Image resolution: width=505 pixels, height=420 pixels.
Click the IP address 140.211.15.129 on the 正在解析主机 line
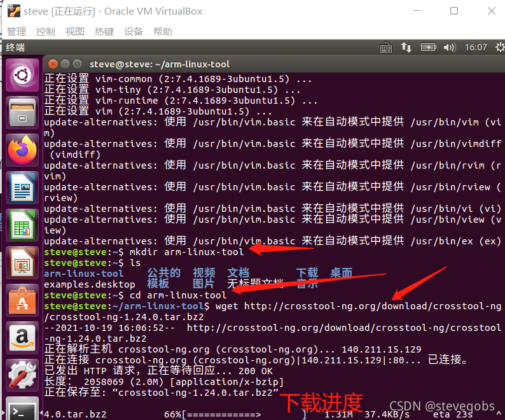pyautogui.click(x=382, y=349)
